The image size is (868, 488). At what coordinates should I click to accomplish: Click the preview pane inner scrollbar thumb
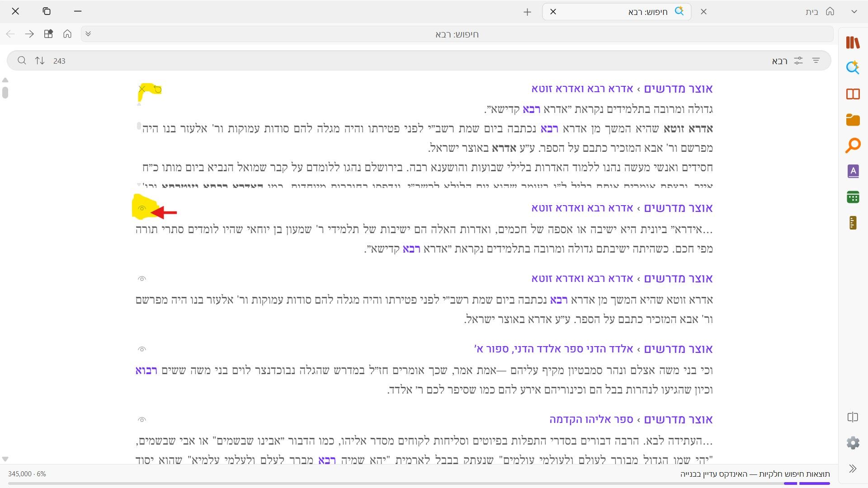pyautogui.click(x=139, y=126)
